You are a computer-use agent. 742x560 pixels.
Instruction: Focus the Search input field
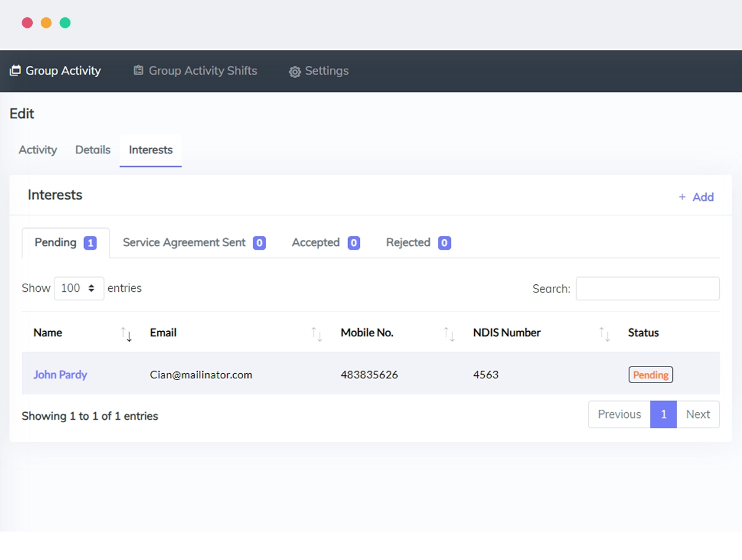coord(647,289)
